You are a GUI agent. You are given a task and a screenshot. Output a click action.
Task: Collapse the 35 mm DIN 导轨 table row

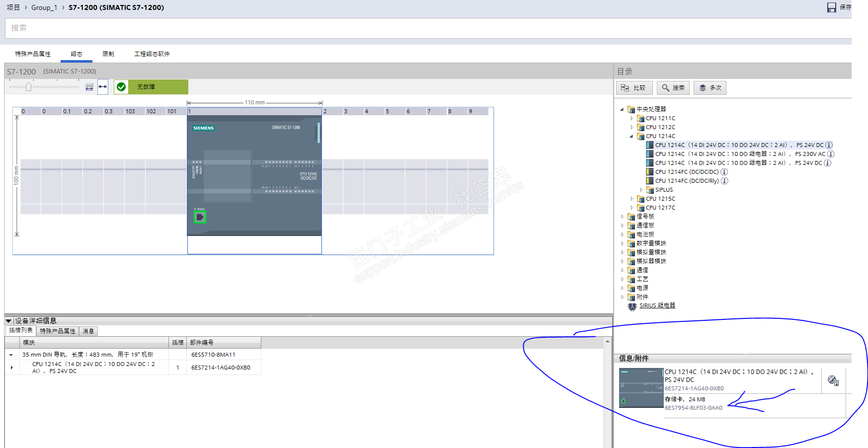pyautogui.click(x=11, y=355)
